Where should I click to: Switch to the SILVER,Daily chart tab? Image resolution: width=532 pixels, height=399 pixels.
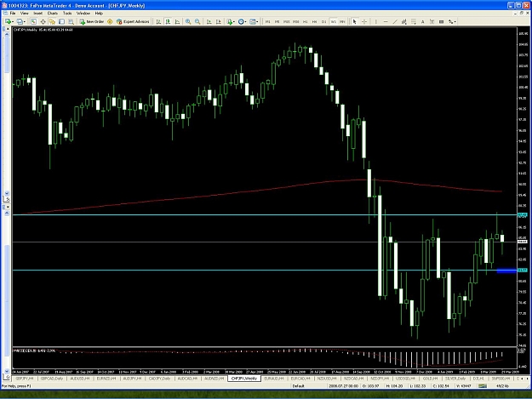pyautogui.click(x=455, y=379)
